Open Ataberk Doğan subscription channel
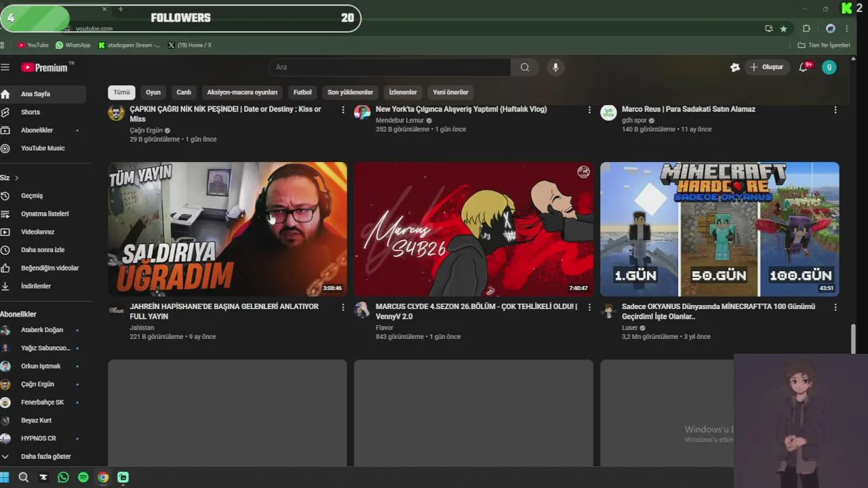 43,330
